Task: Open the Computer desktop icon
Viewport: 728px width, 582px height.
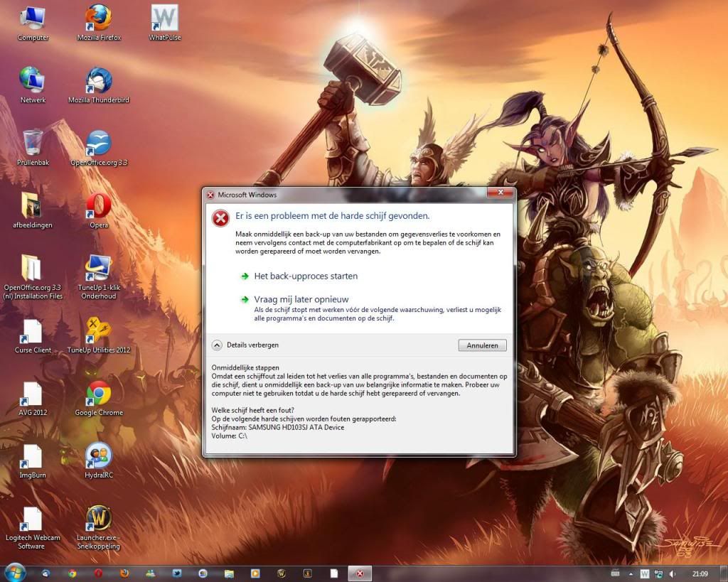Action: coord(33,23)
